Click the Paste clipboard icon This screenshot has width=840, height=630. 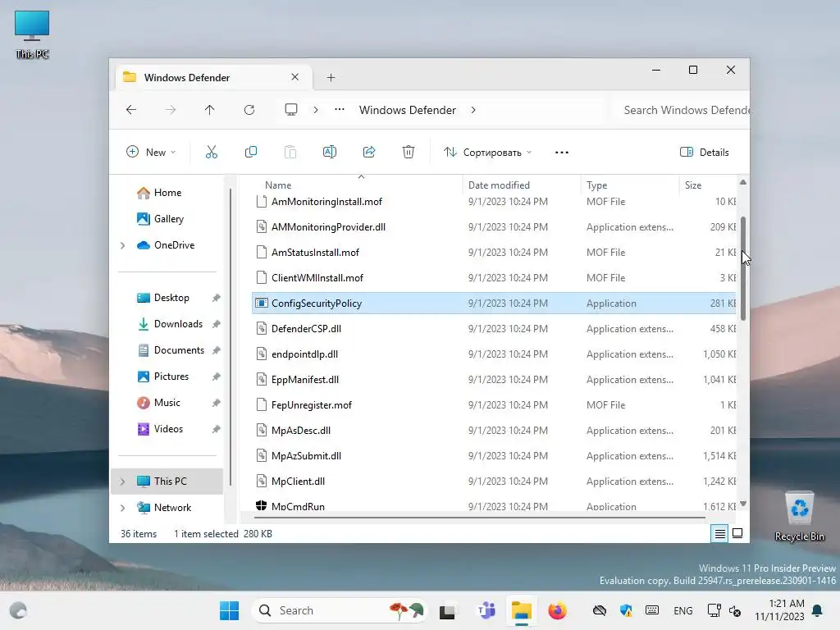(290, 152)
